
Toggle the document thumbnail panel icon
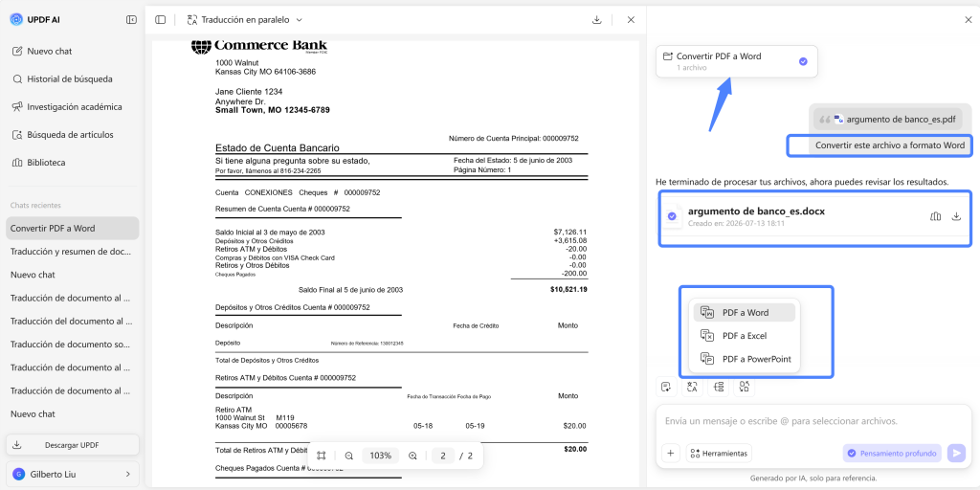click(x=161, y=19)
